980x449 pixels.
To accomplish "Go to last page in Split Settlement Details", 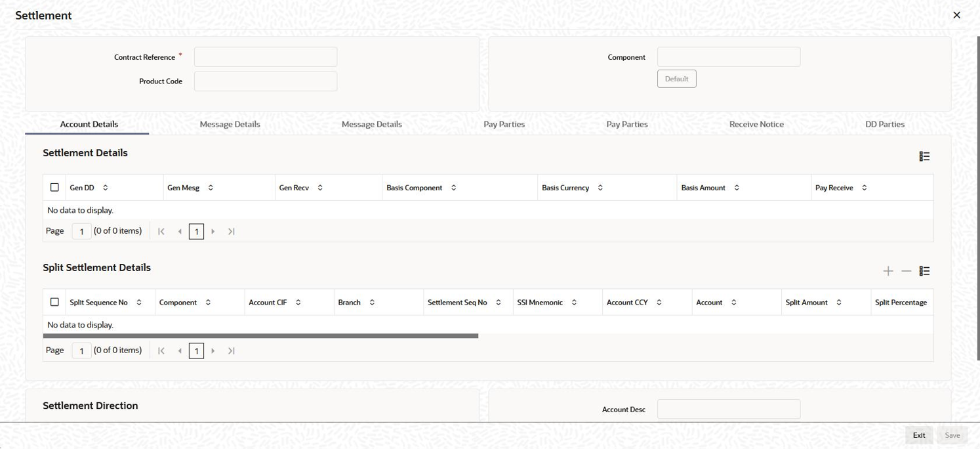I will click(x=232, y=351).
